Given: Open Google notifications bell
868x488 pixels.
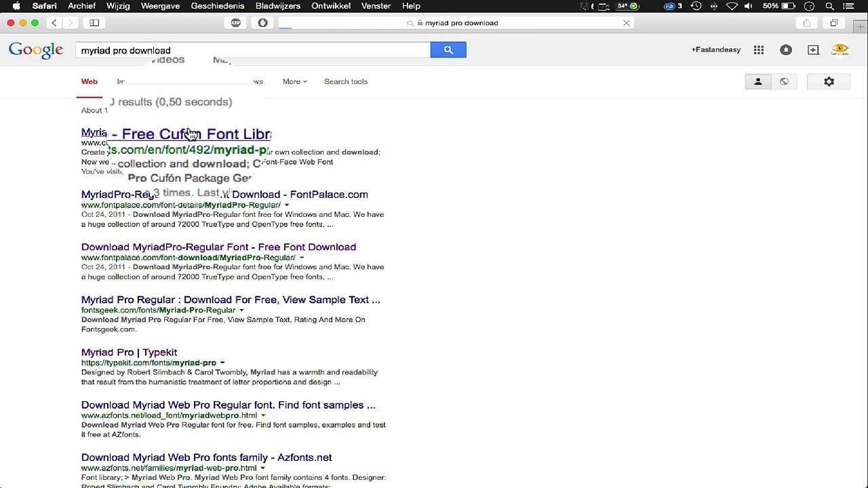Looking at the screenshot, I should tap(786, 49).
